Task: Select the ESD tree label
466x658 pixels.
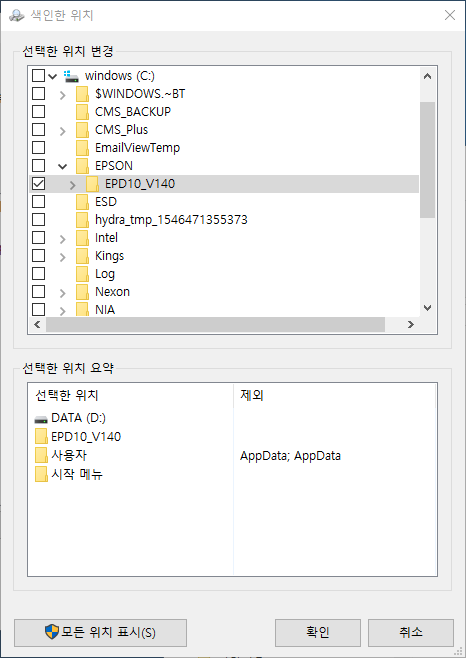Action: pyautogui.click(x=106, y=202)
